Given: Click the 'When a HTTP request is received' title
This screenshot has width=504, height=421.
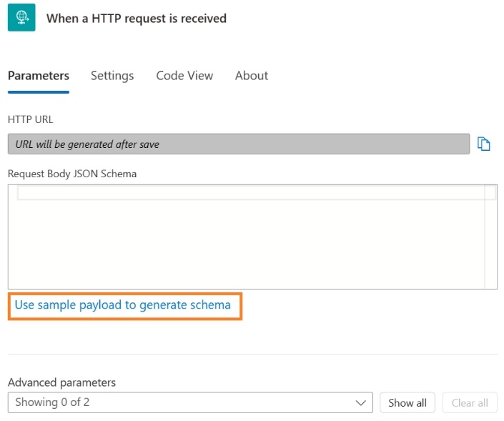Looking at the screenshot, I should [137, 19].
